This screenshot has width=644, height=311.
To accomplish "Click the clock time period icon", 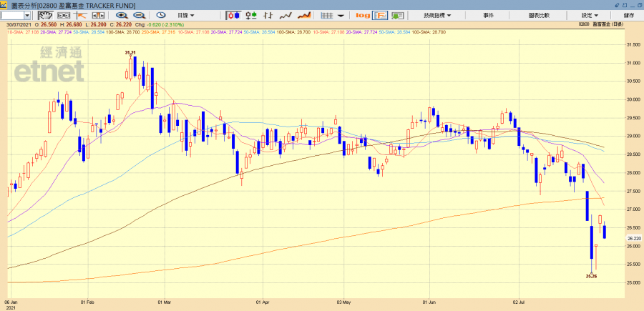I will click(161, 15).
